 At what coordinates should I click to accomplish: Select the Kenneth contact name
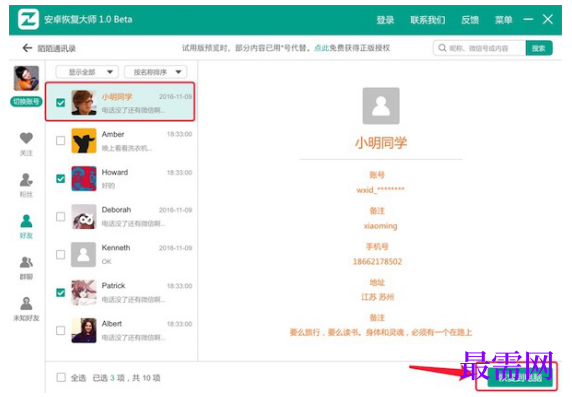[x=116, y=248]
